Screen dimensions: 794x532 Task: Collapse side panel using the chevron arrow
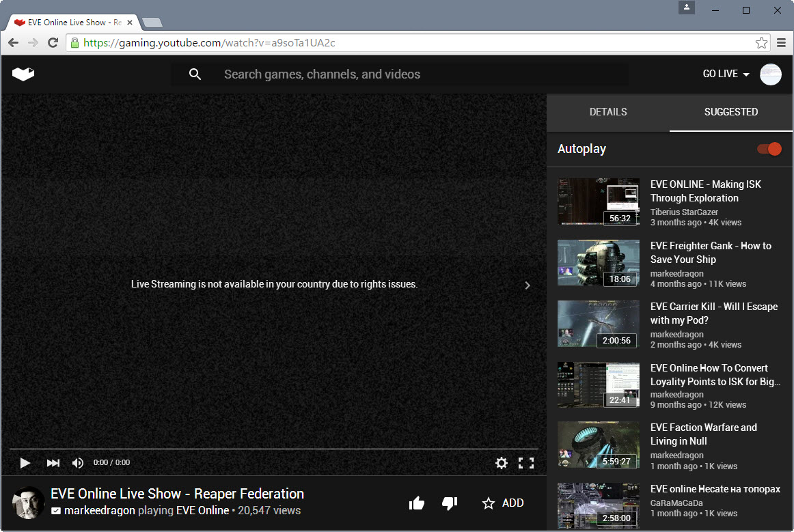coord(527,285)
